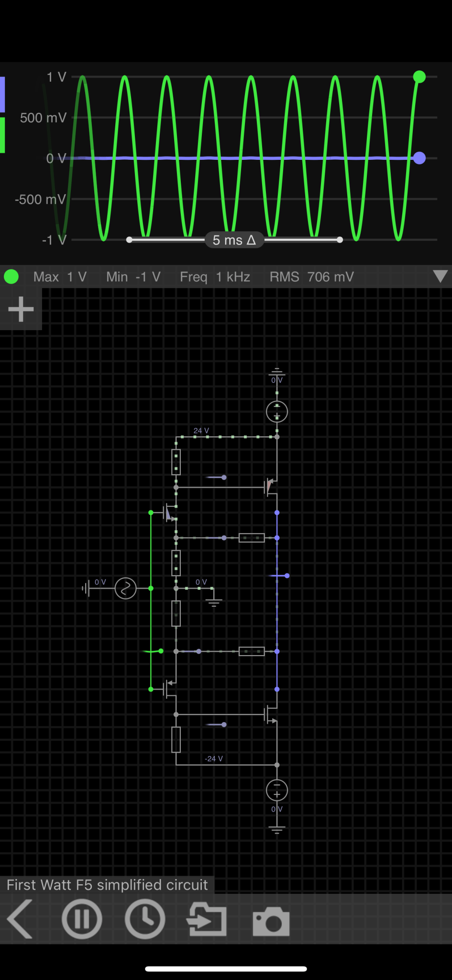The image size is (452, 980).
Task: Select the upper input JFET
Action: pyautogui.click(x=170, y=512)
